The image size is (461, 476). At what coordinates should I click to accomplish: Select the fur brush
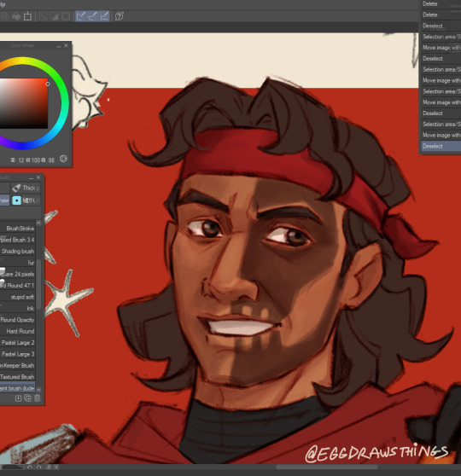(x=18, y=263)
